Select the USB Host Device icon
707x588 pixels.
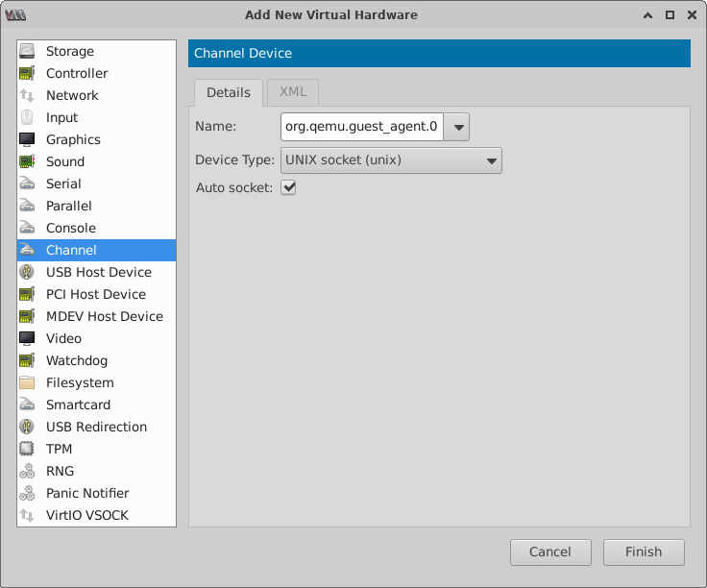[28, 272]
